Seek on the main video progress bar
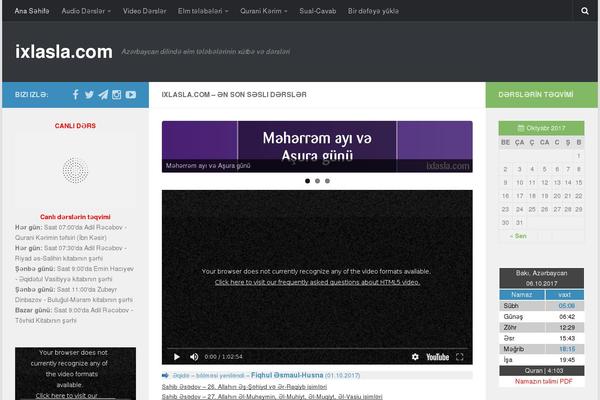 pyautogui.click(x=317, y=349)
